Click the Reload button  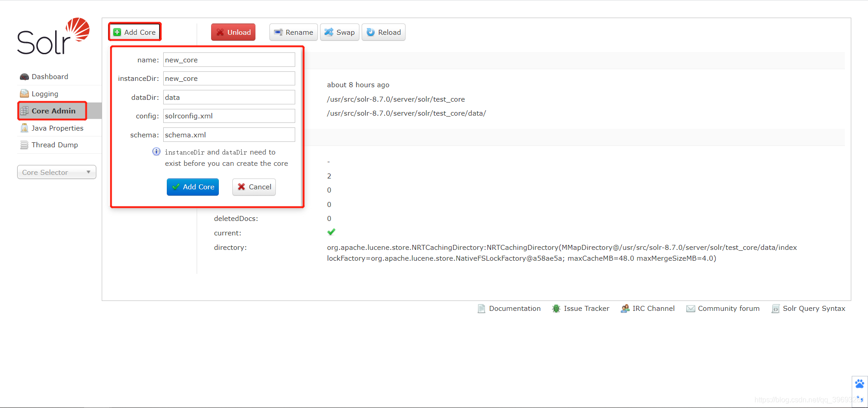pyautogui.click(x=383, y=32)
